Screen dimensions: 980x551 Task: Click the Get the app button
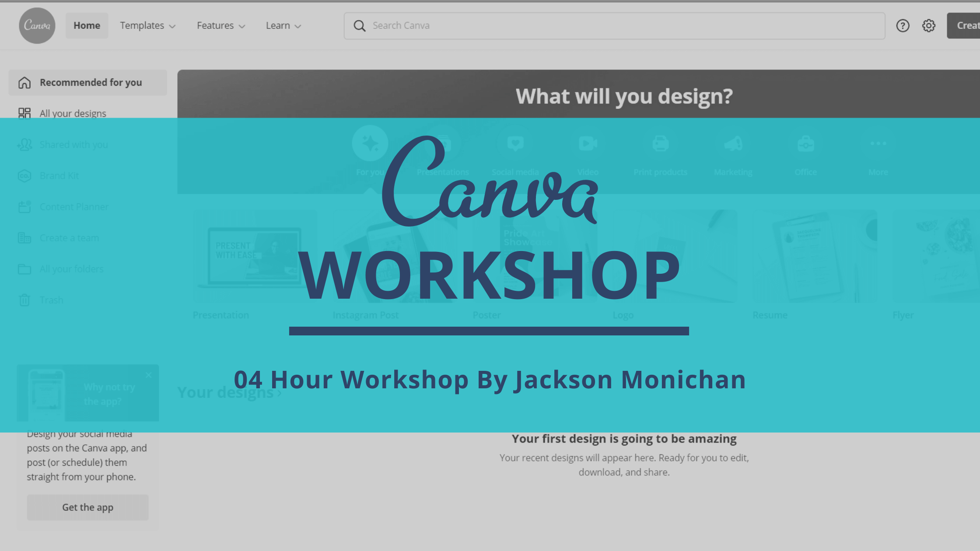click(x=87, y=507)
